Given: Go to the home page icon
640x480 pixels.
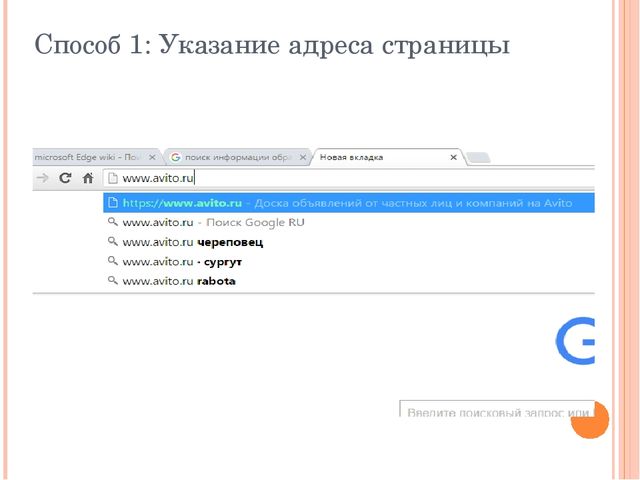Looking at the screenshot, I should coord(88,178).
